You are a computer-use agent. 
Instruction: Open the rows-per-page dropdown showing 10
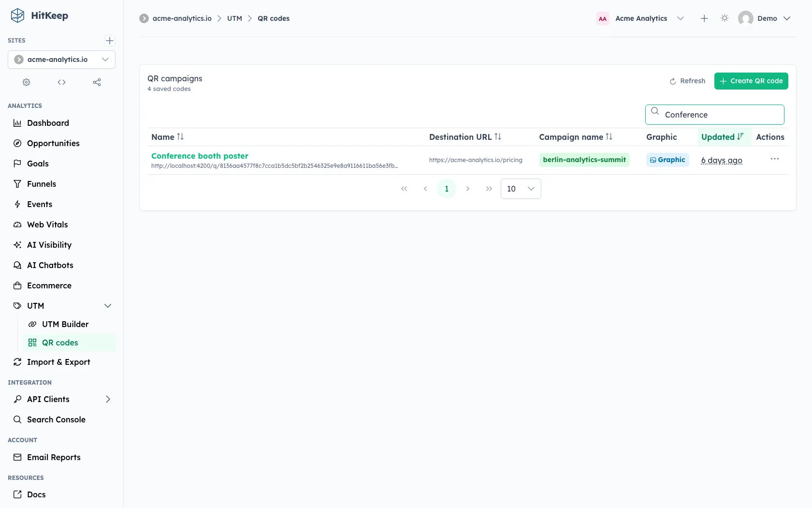point(521,189)
